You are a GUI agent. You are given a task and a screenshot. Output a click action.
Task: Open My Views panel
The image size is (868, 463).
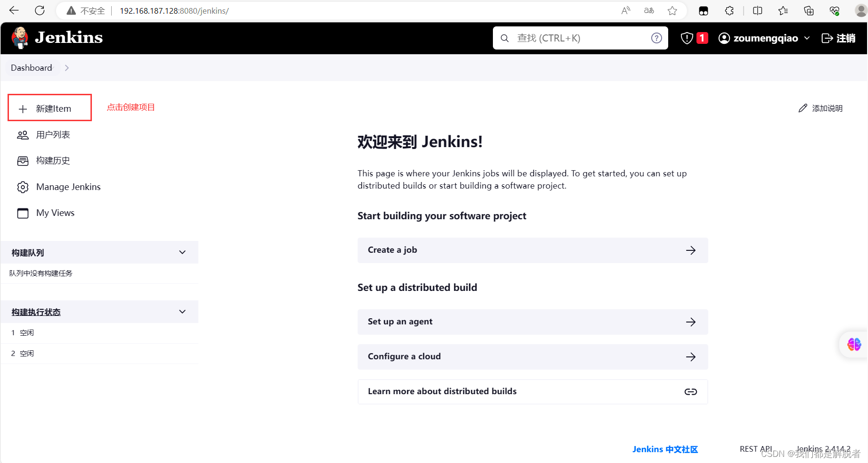(x=55, y=213)
